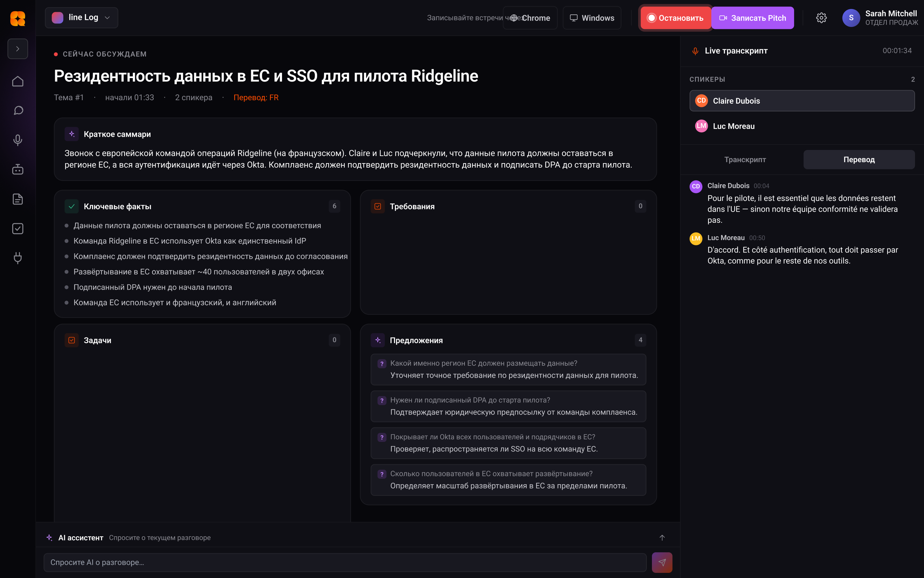Screen dimensions: 924x578
Task: Select speaker Luc Moreau
Action: coord(802,126)
